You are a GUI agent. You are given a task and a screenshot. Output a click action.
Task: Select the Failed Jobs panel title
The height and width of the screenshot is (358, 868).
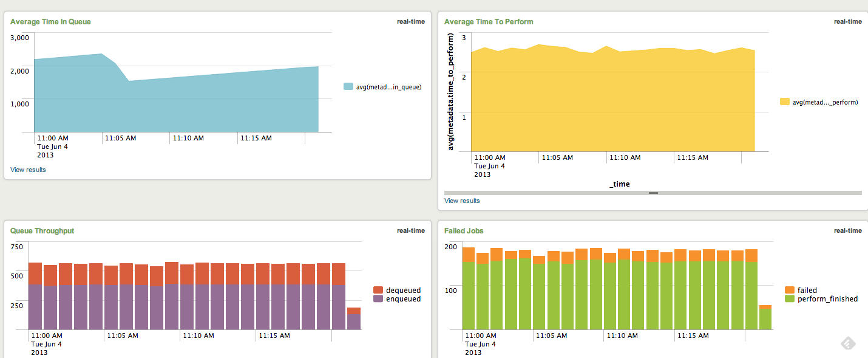click(x=464, y=231)
